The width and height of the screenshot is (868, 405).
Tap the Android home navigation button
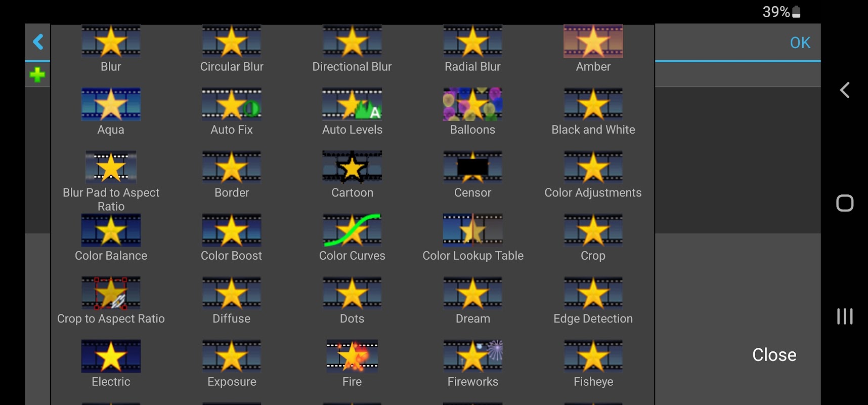pos(845,203)
